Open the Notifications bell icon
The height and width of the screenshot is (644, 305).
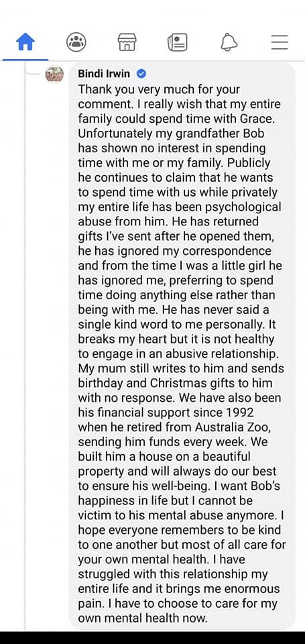tap(229, 42)
